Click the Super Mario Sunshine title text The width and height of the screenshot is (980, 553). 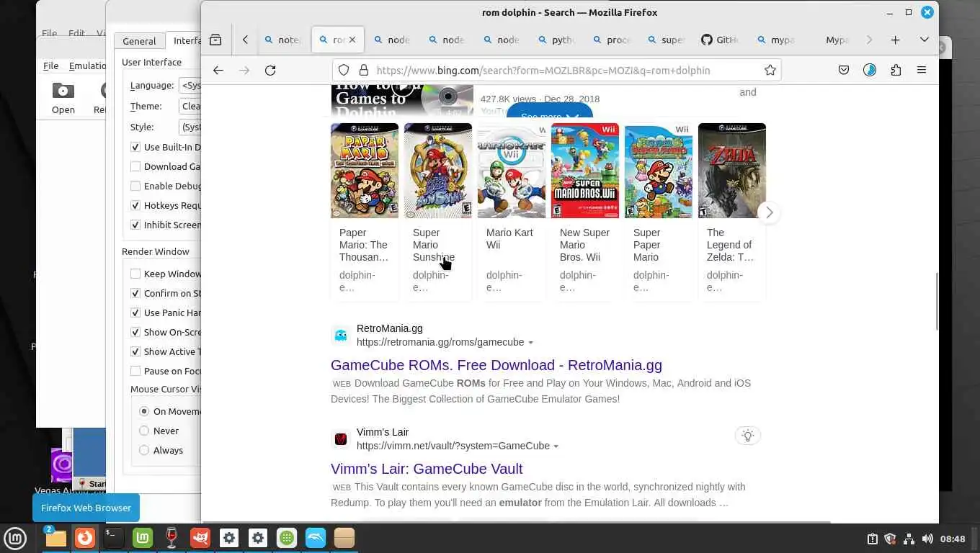pyautogui.click(x=434, y=245)
